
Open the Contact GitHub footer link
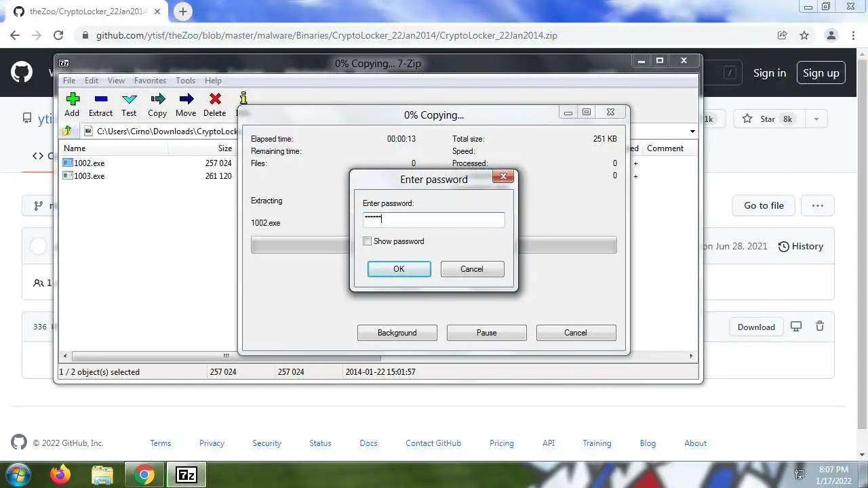click(x=433, y=443)
